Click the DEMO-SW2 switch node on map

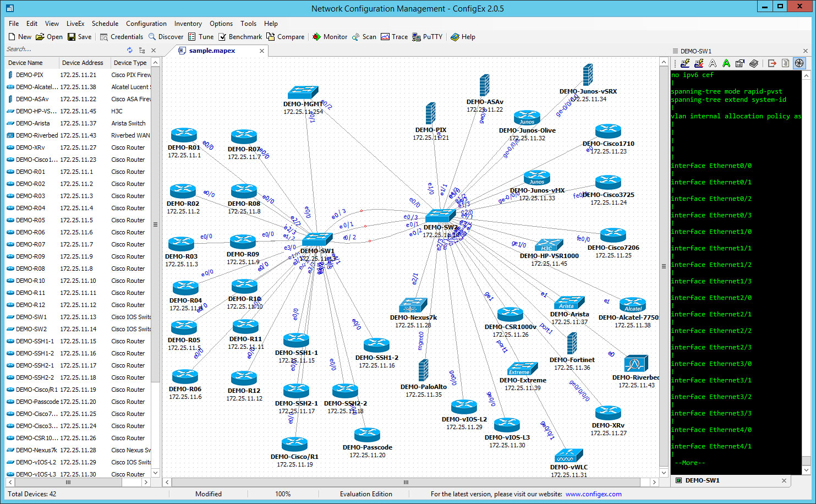(440, 216)
